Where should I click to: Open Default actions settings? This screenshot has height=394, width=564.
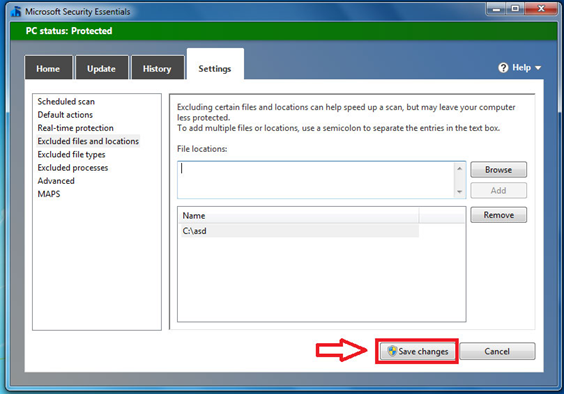pos(65,115)
